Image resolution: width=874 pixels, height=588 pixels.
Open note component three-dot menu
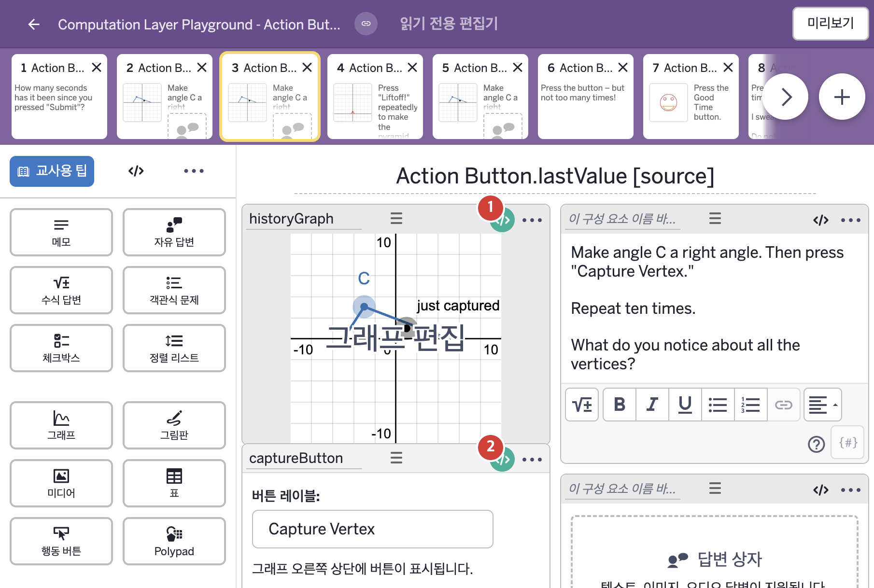[851, 220]
